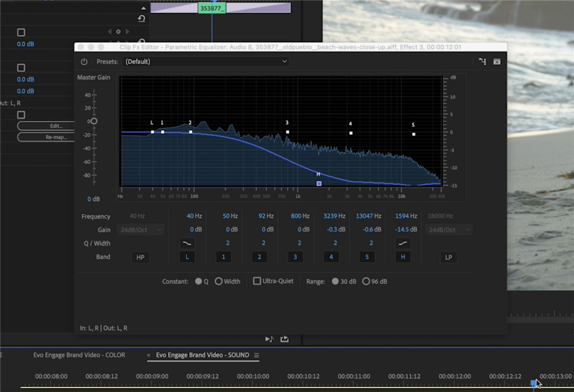Select the LP low-pass band button

[448, 257]
